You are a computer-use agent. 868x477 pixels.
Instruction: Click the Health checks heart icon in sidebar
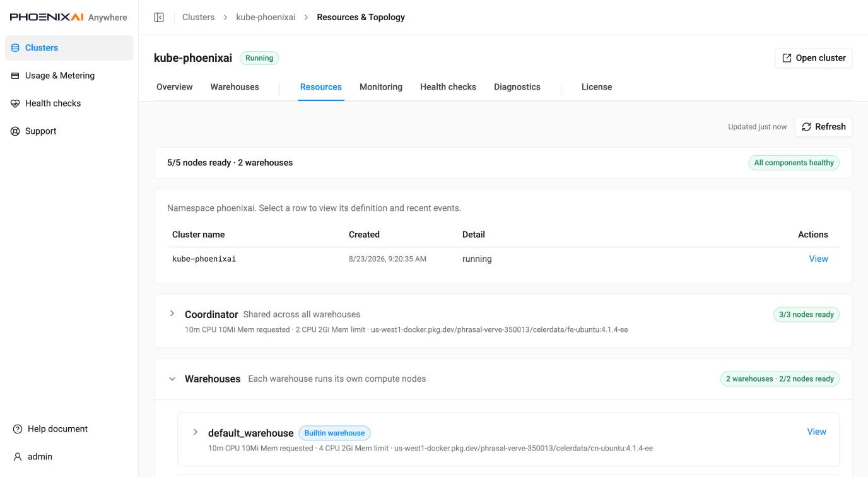point(15,103)
